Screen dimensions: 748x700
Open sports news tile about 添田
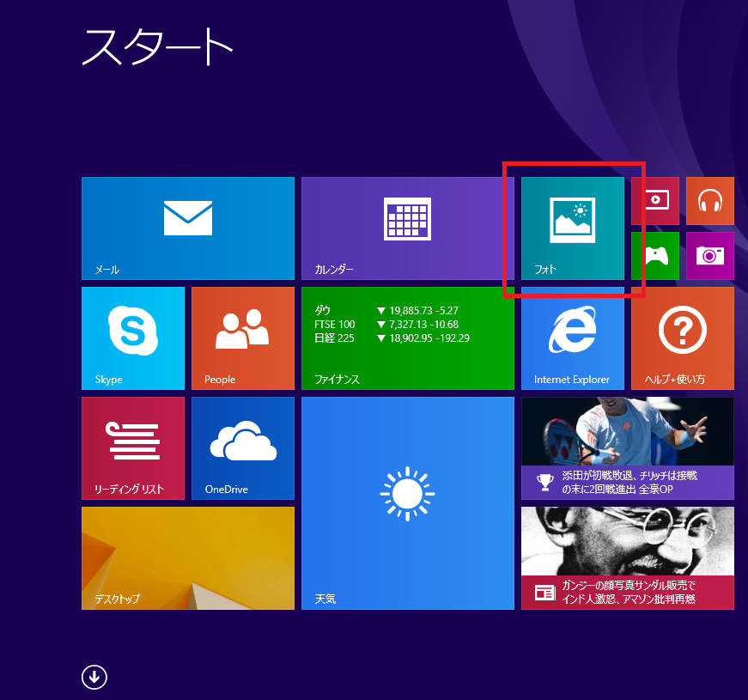627,448
